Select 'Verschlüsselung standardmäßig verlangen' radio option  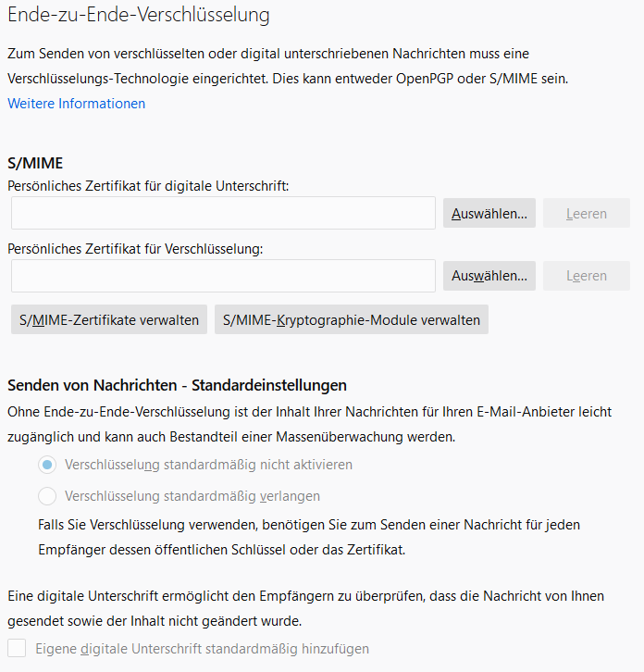[47, 495]
